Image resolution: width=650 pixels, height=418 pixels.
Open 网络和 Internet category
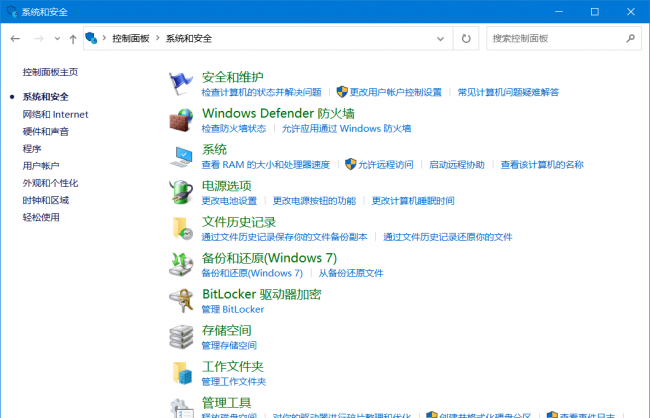click(55, 114)
